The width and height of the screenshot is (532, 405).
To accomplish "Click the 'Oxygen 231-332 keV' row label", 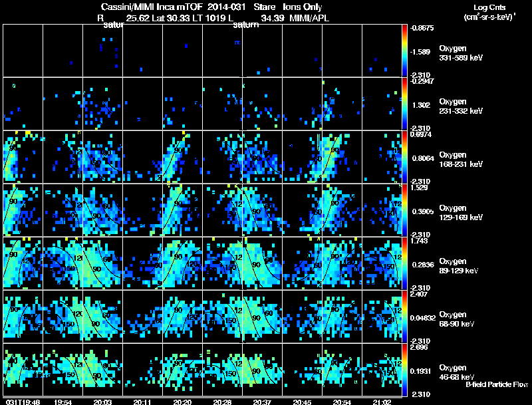I will (461, 106).
